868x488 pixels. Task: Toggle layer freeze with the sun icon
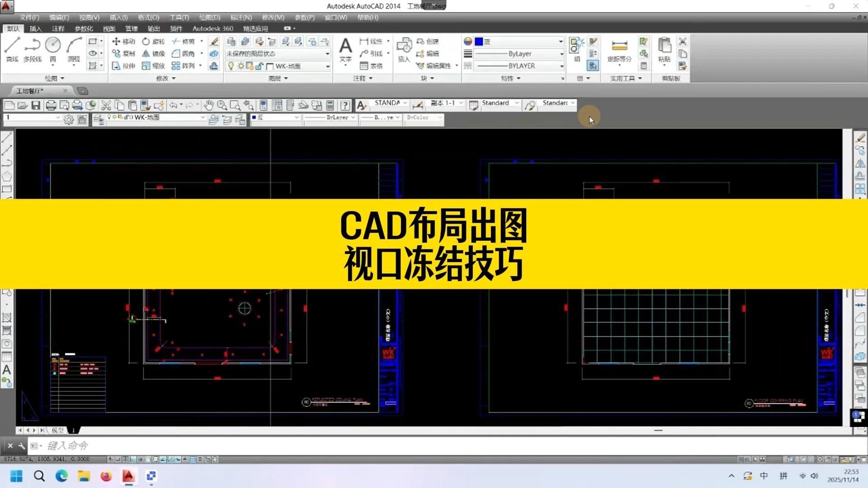[x=241, y=66]
